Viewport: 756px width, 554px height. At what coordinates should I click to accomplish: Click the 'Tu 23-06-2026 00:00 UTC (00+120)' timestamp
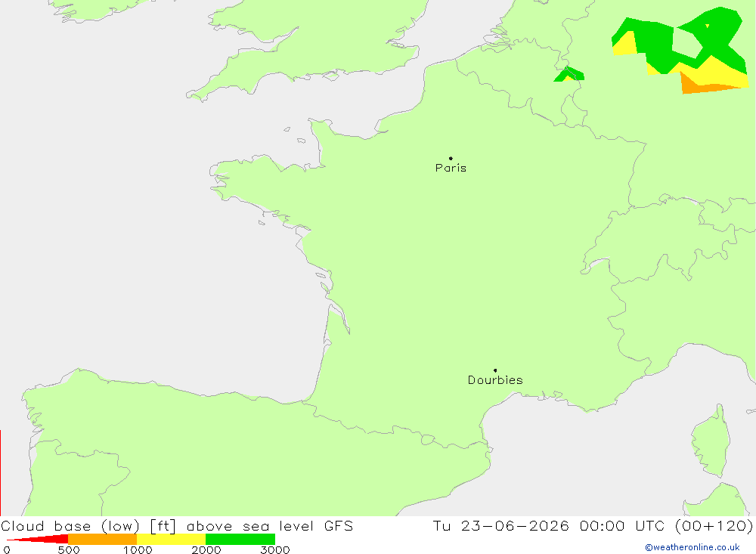(x=593, y=525)
